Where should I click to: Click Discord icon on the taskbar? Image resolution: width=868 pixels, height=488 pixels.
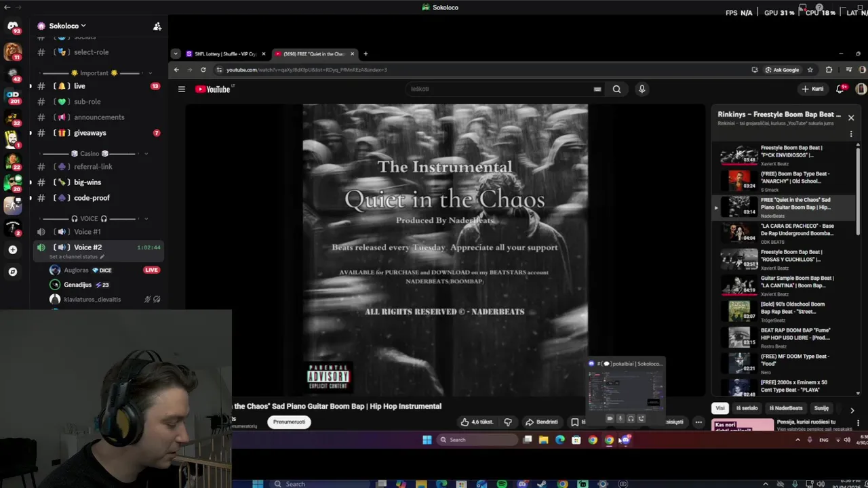click(625, 440)
